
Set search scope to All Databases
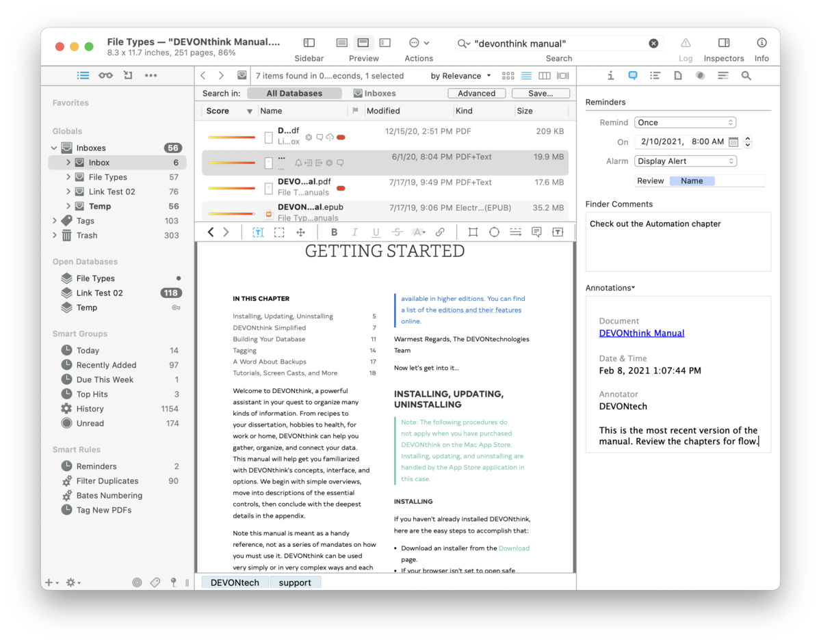coord(294,94)
